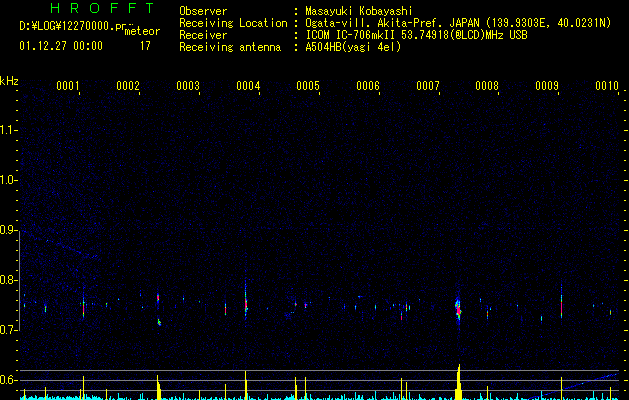This screenshot has width=629, height=400.
Task: Click the Observer label
Action: tap(203, 11)
